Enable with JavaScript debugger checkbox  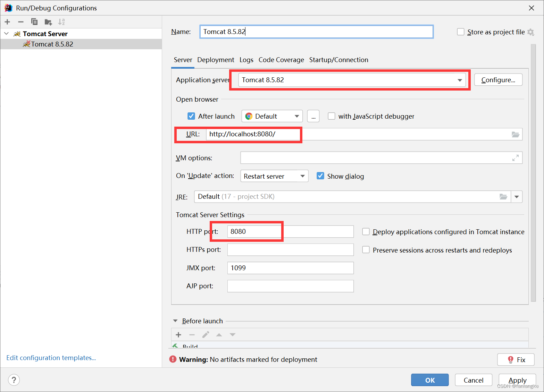332,116
